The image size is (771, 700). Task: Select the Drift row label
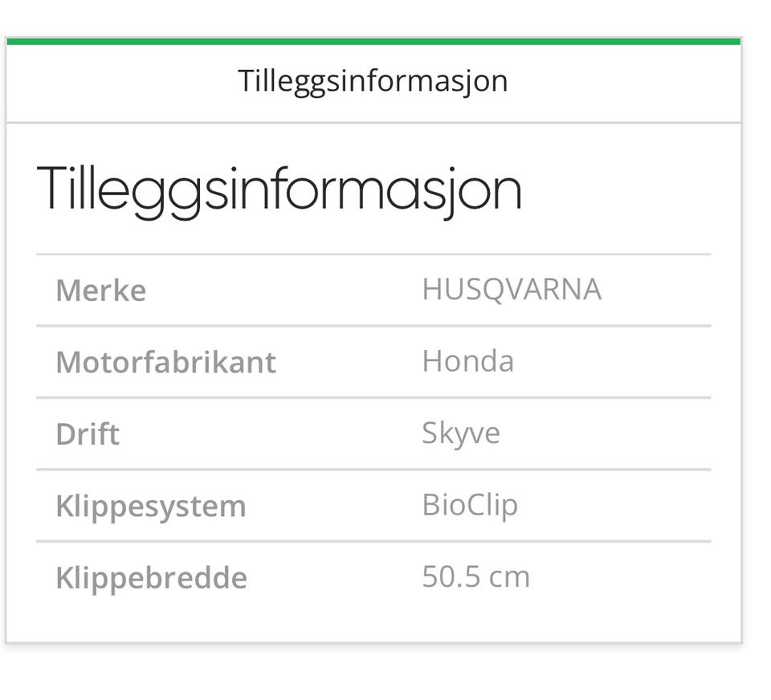(88, 434)
